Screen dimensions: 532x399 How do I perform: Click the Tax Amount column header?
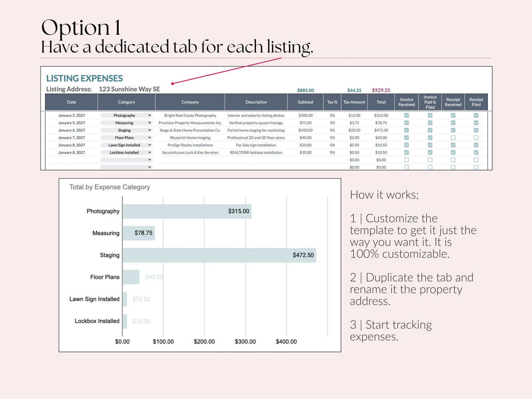point(354,102)
